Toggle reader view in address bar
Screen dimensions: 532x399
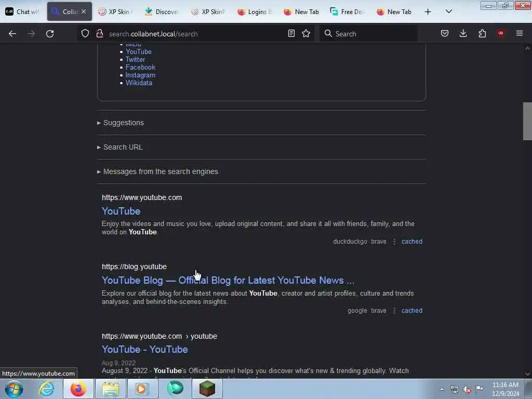click(291, 33)
